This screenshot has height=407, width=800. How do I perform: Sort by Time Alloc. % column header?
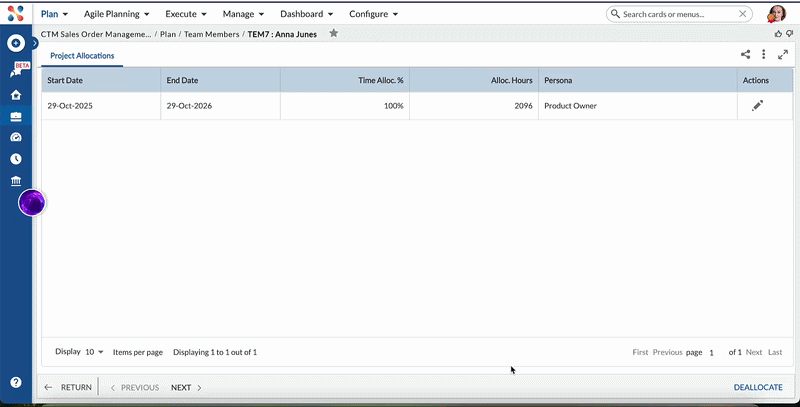click(x=345, y=80)
